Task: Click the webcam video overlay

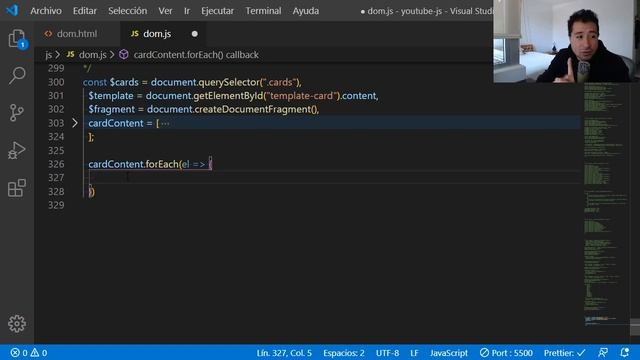Action: pyautogui.click(x=567, y=41)
